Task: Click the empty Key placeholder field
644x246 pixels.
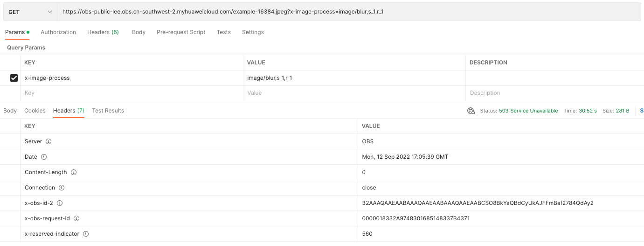Action: (x=132, y=93)
